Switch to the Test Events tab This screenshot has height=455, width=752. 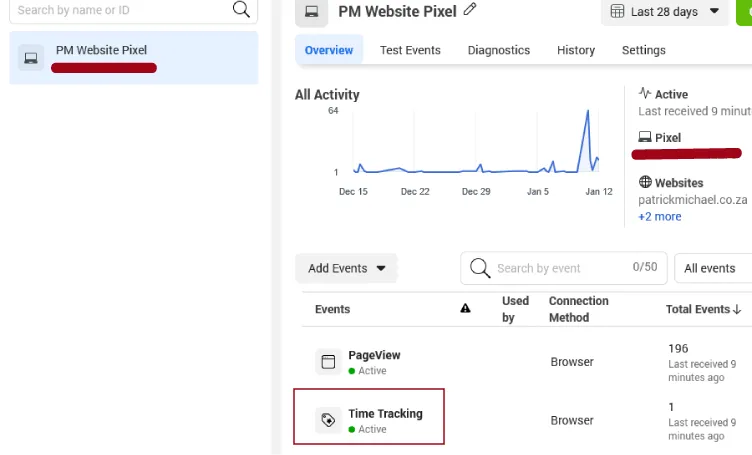coord(411,50)
